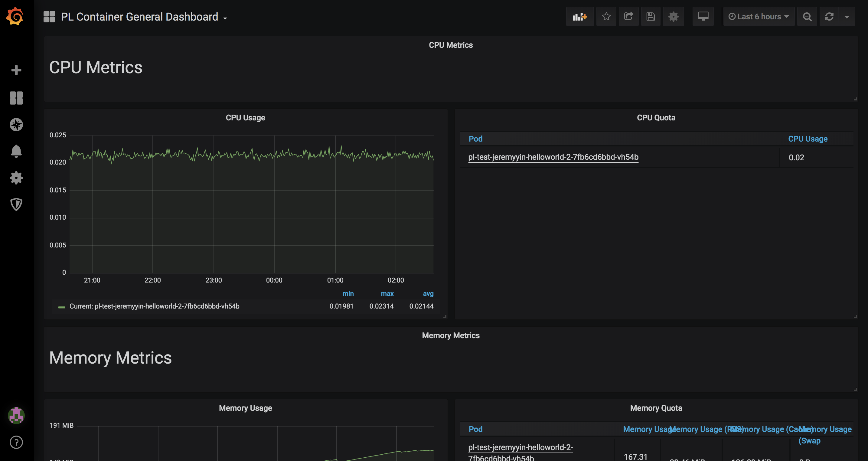The height and width of the screenshot is (461, 868).
Task: Open the pod link in CPU Quota table
Action: [553, 157]
